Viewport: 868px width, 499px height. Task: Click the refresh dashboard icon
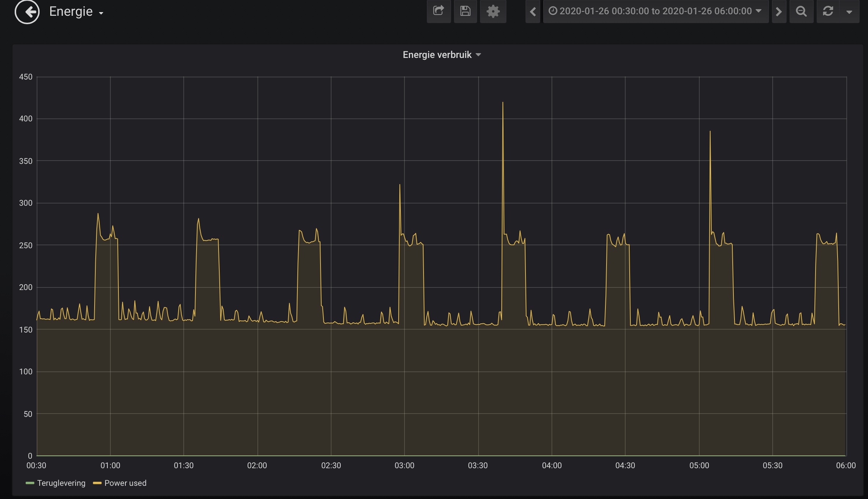click(x=828, y=11)
